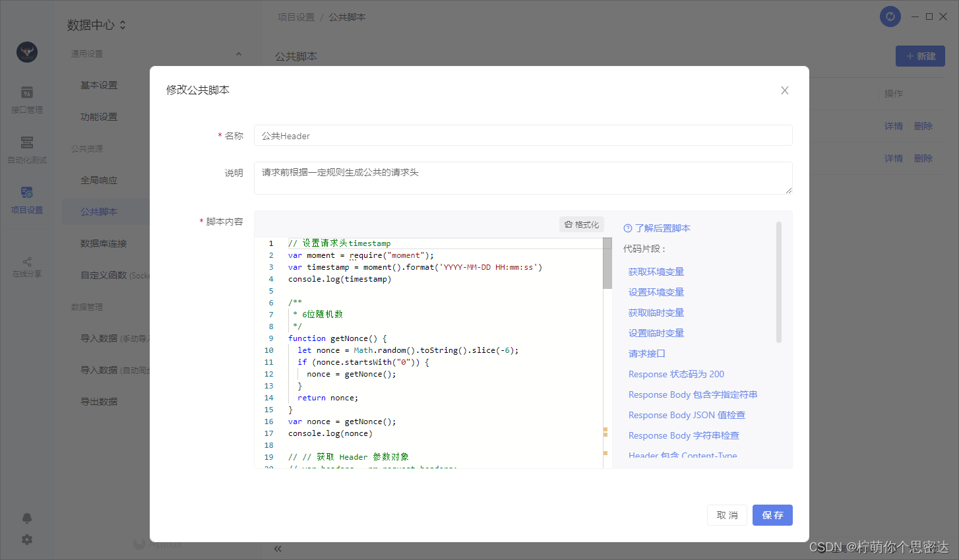
Task: Open notifications bell icon
Action: coord(27,518)
